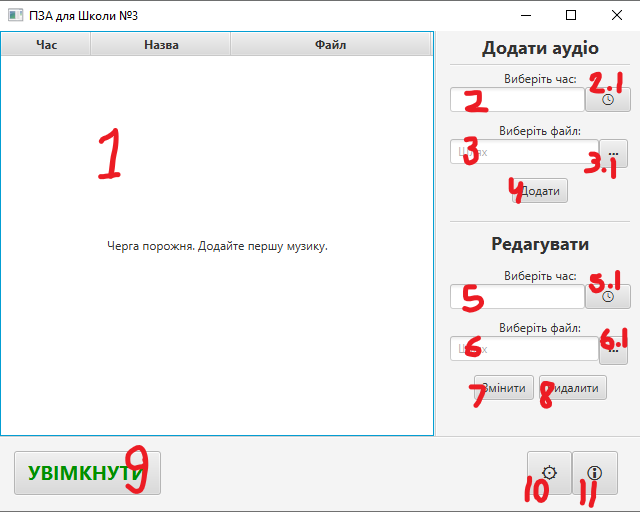Open settings via the gear icon
Image resolution: width=640 pixels, height=512 pixels.
click(x=549, y=473)
